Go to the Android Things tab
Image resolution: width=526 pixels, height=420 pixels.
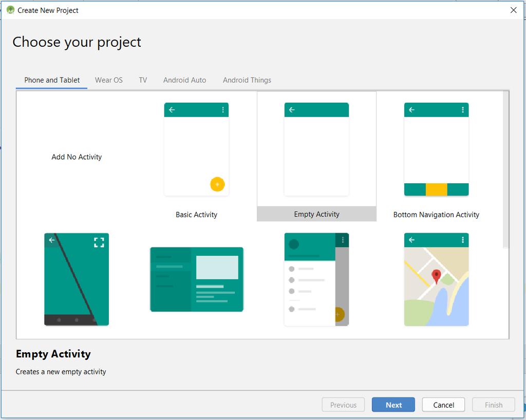click(247, 80)
